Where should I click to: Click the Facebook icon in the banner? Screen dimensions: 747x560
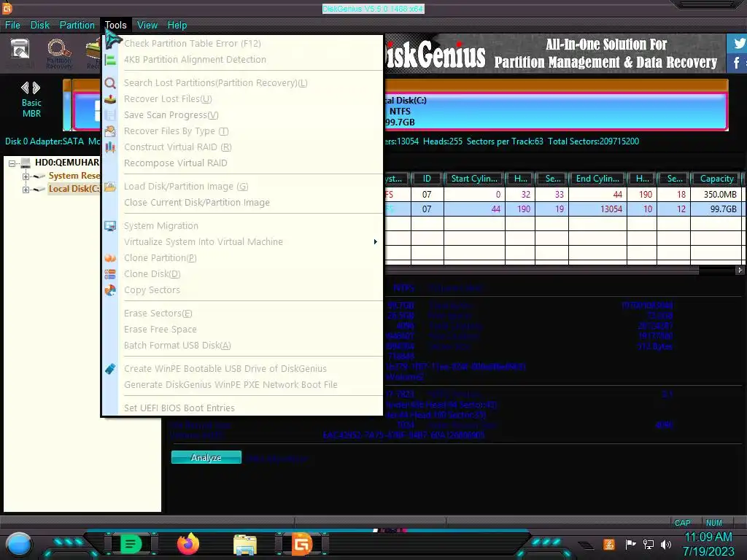(738, 63)
